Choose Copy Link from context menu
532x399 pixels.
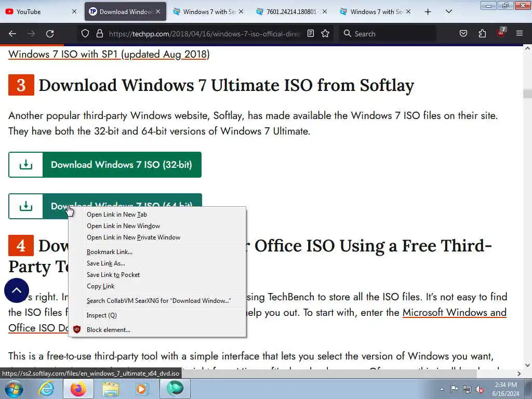pos(157,286)
